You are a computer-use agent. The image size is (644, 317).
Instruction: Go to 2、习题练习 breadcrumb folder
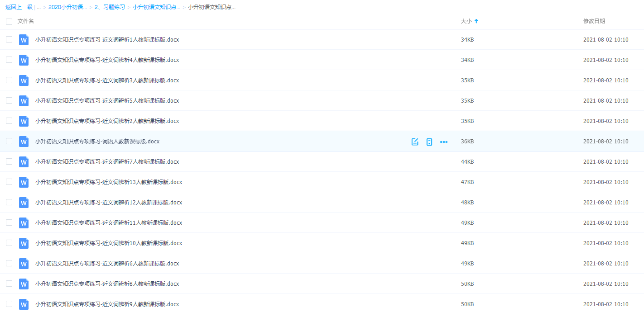110,7
